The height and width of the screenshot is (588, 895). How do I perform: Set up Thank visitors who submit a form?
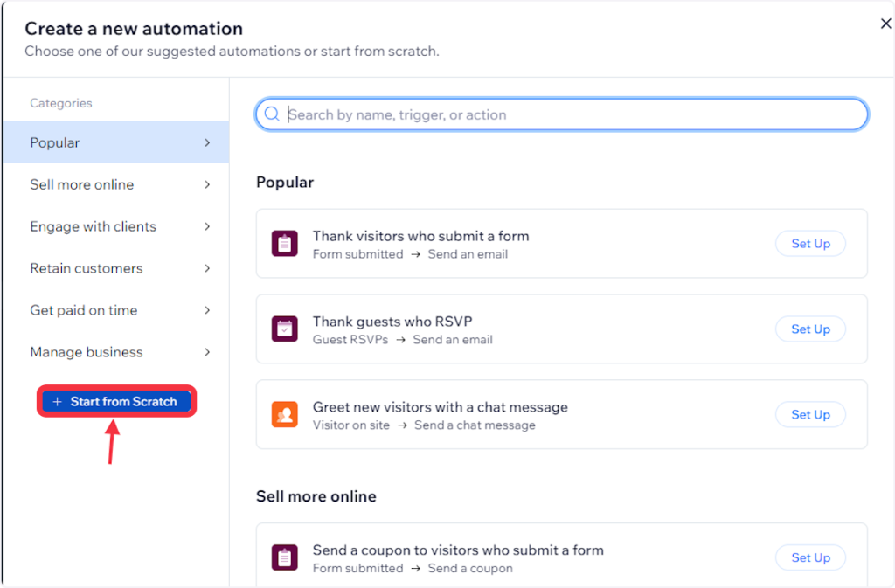pyautogui.click(x=809, y=244)
